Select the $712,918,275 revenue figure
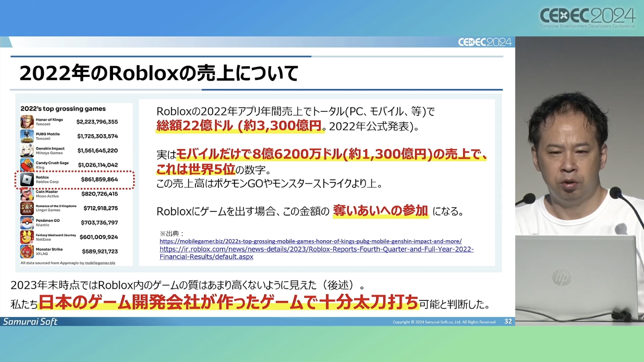The image size is (644, 362). click(101, 208)
